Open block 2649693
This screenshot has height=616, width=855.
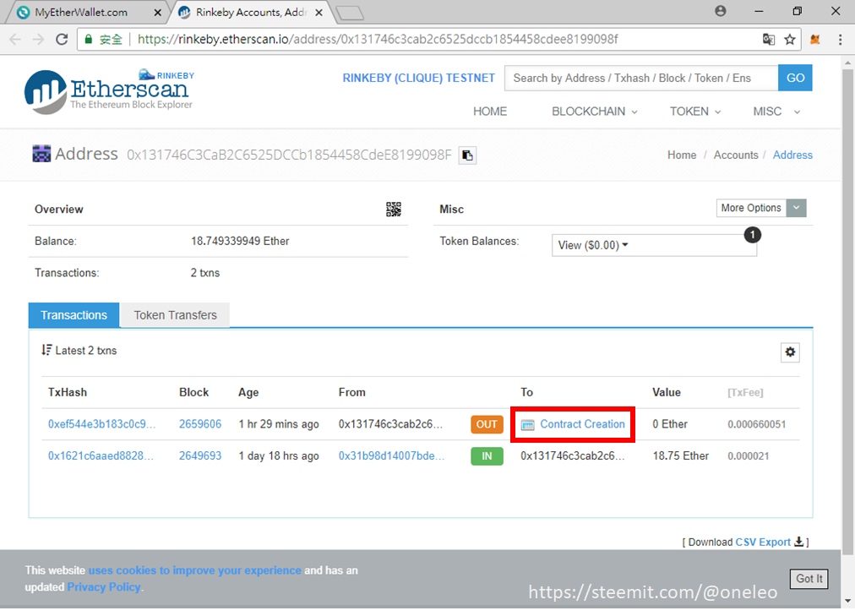click(200, 455)
